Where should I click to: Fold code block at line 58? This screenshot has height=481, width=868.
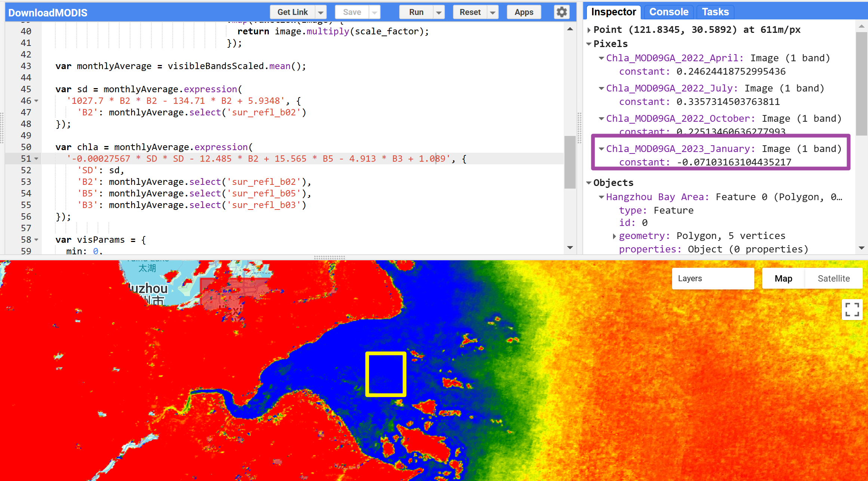pos(36,240)
